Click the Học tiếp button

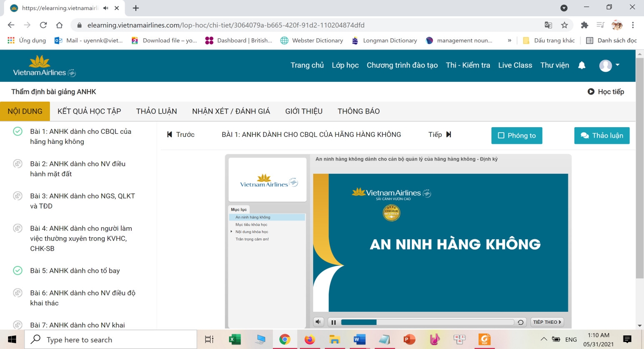[x=606, y=91]
